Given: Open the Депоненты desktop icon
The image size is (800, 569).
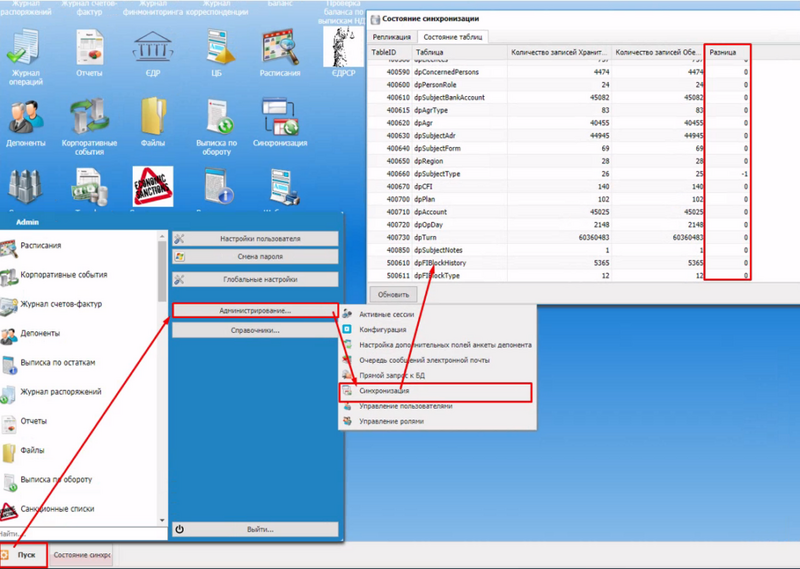Looking at the screenshot, I should point(26,122).
